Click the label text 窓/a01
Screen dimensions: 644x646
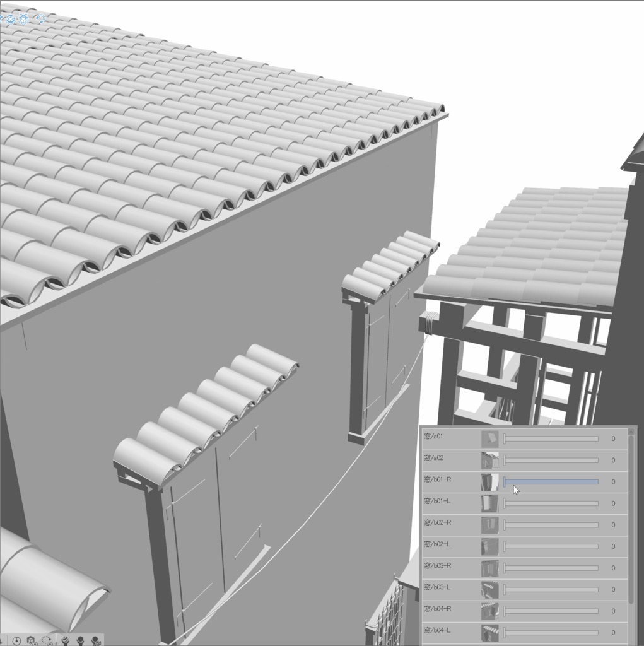point(433,437)
